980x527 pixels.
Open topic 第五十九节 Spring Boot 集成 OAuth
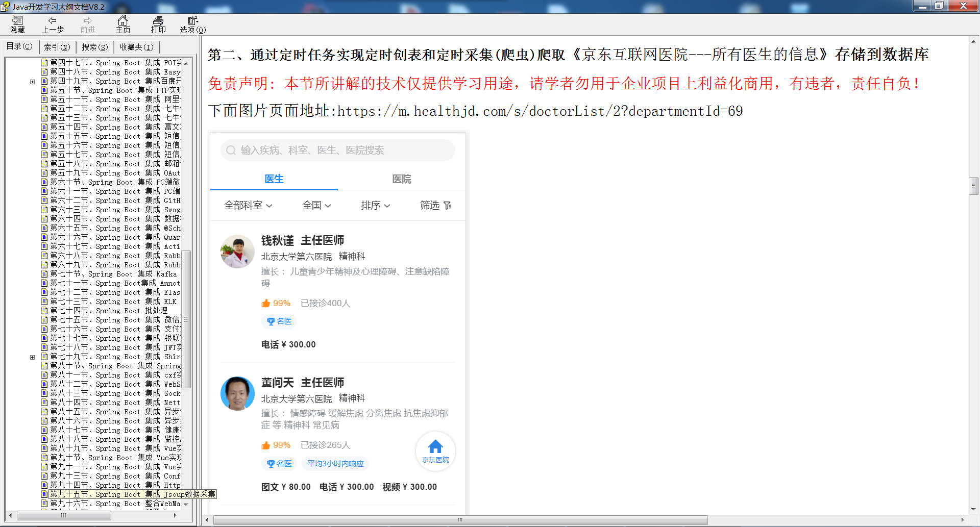click(115, 173)
